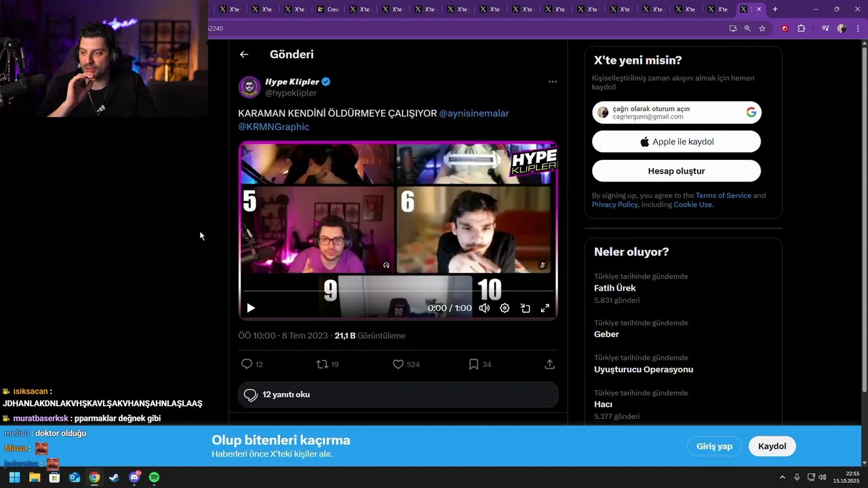The image size is (868, 488).
Task: Open the @aynisinemalar mention link
Action: 474,113
